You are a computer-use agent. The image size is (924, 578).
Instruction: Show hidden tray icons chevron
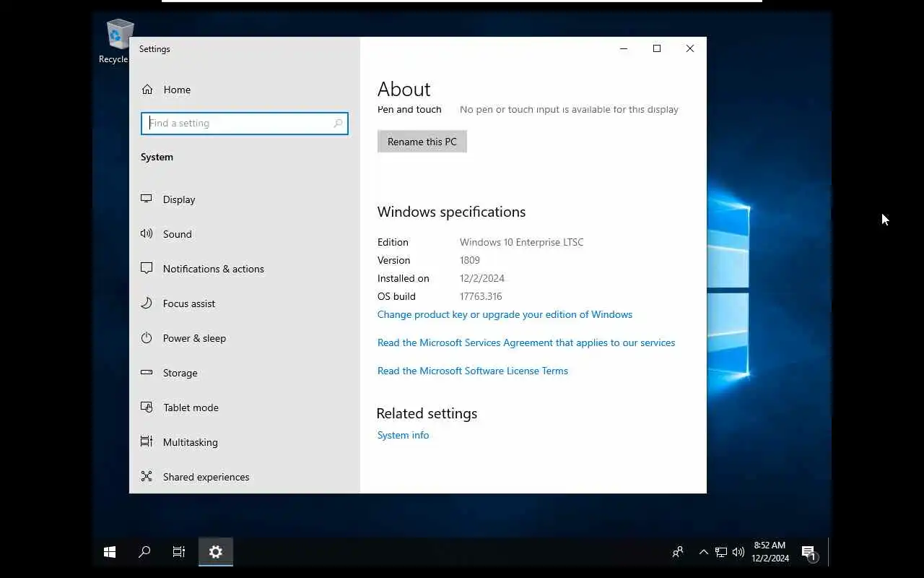point(703,552)
